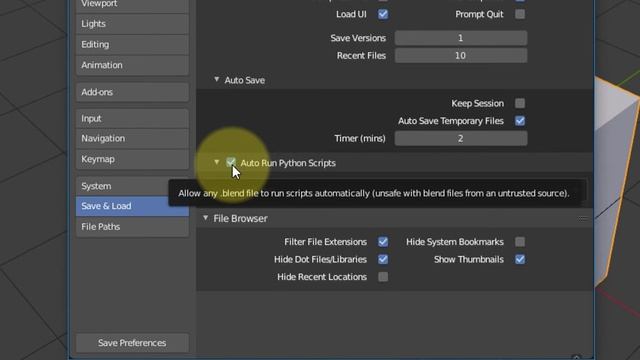This screenshot has width=640, height=360.
Task: Collapse the File Browser panel
Action: point(206,218)
